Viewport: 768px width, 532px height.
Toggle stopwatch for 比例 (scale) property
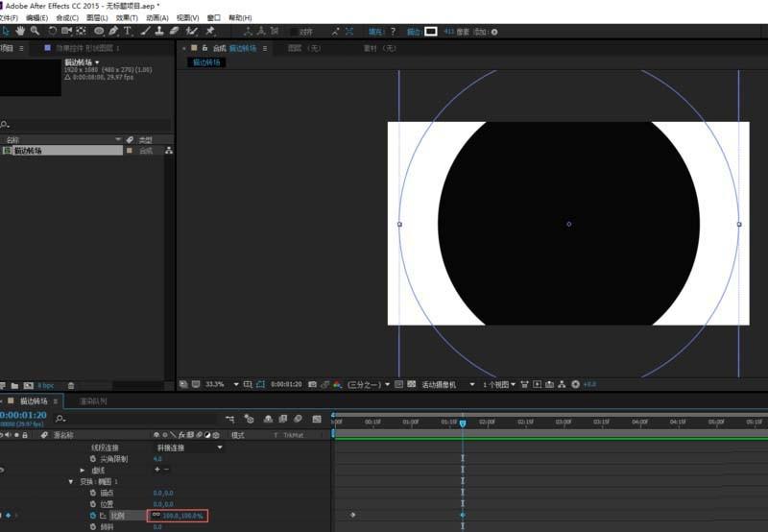93,516
